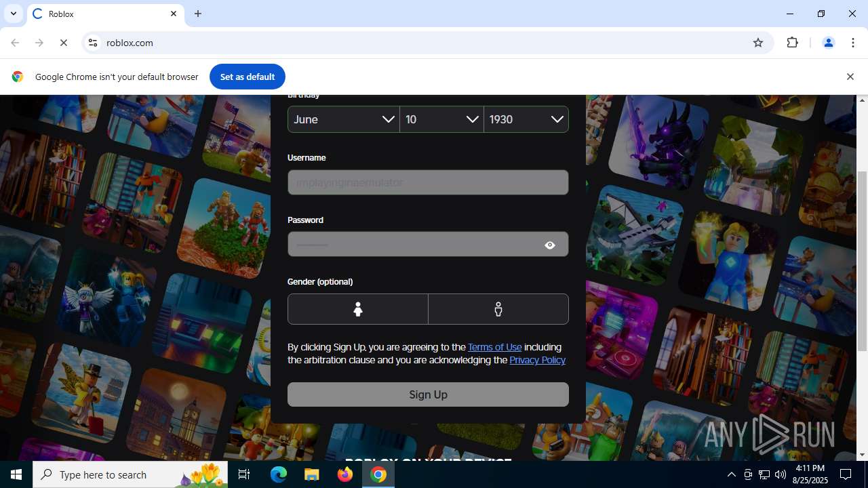Restore down the Chrome window
This screenshot has width=868, height=488.
(821, 14)
